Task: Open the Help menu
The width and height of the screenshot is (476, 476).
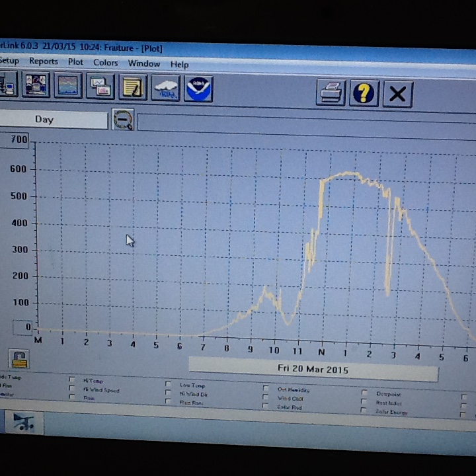Action: (179, 64)
